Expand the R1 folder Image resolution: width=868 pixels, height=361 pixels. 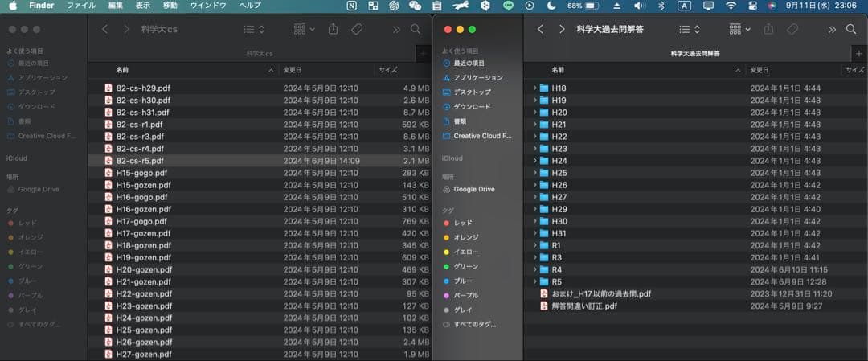pyautogui.click(x=534, y=245)
